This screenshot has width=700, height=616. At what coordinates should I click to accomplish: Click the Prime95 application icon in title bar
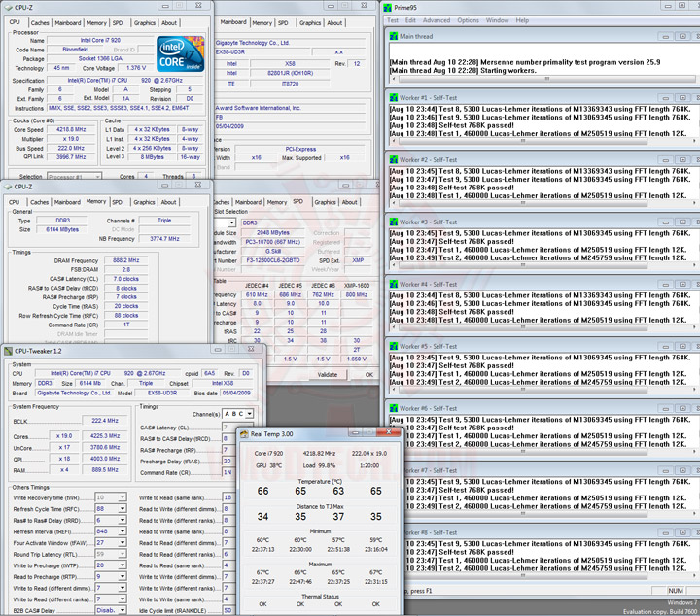click(x=389, y=7)
